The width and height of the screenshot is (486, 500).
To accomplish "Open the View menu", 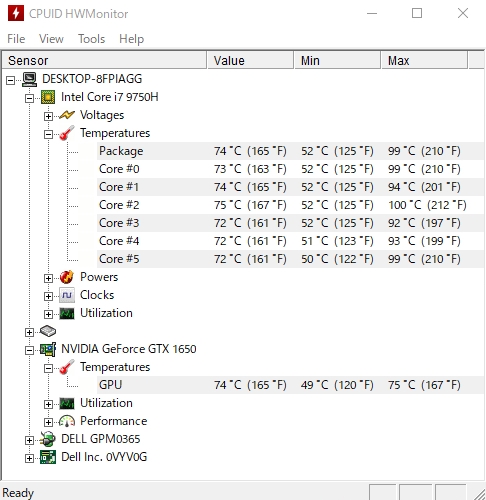I will pos(51,39).
